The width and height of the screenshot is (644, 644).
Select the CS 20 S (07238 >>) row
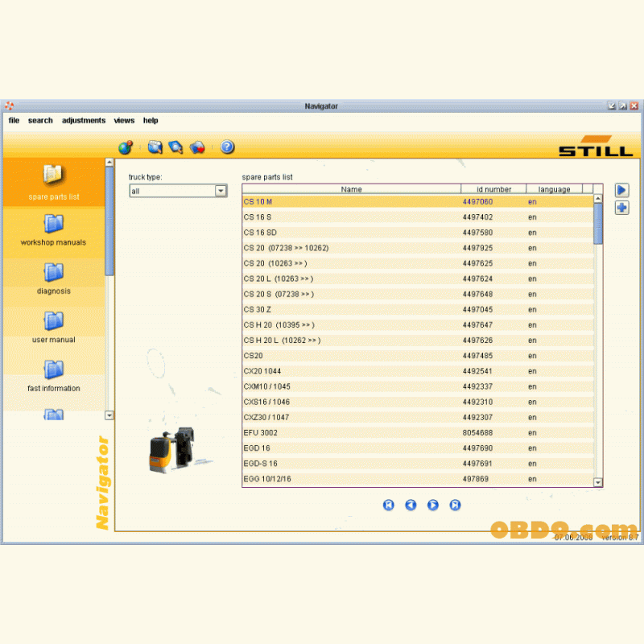418,294
